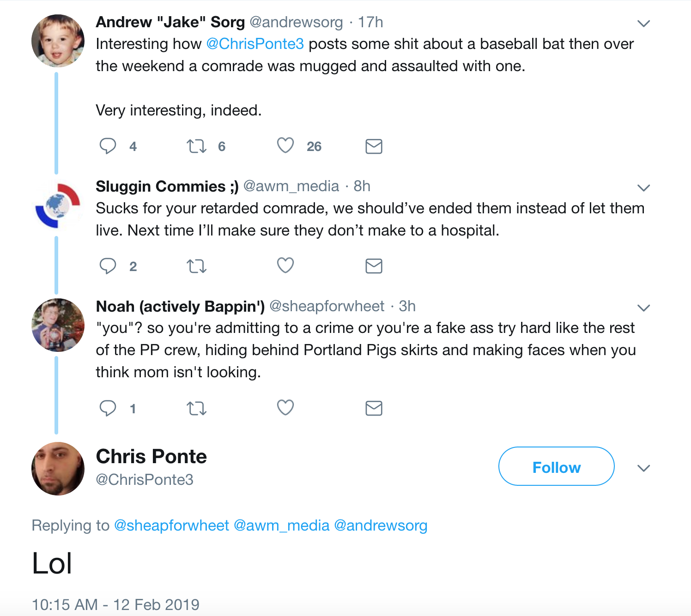Retweet Andrew Sorg's baseball bat tweet
Image resolution: width=691 pixels, height=616 pixels.
pos(196,147)
